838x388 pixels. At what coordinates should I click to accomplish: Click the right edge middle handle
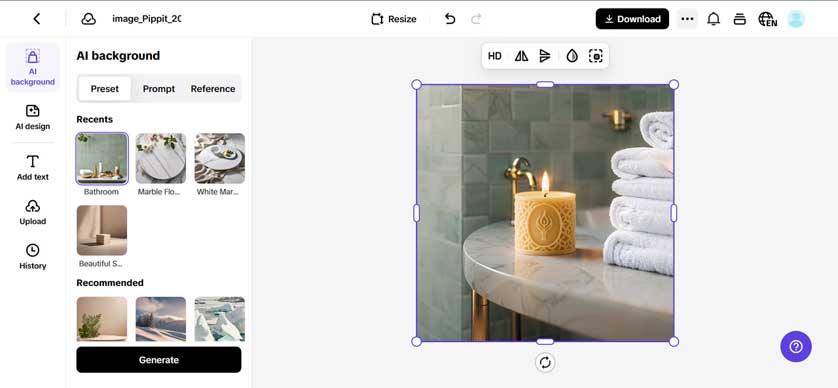pyautogui.click(x=674, y=213)
